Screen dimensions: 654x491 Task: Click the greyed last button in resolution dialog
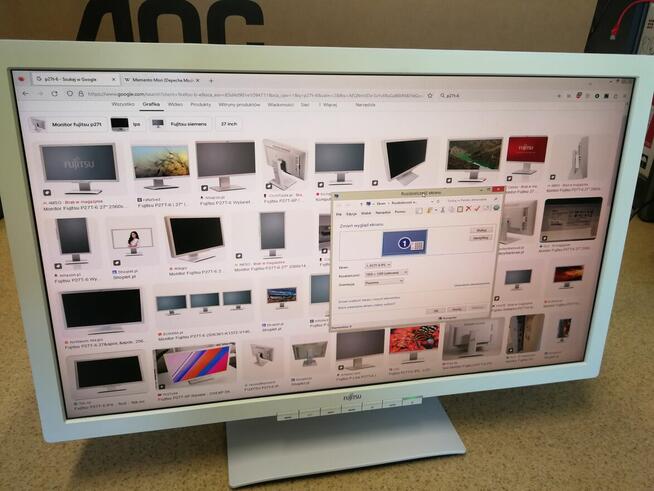tap(478, 308)
